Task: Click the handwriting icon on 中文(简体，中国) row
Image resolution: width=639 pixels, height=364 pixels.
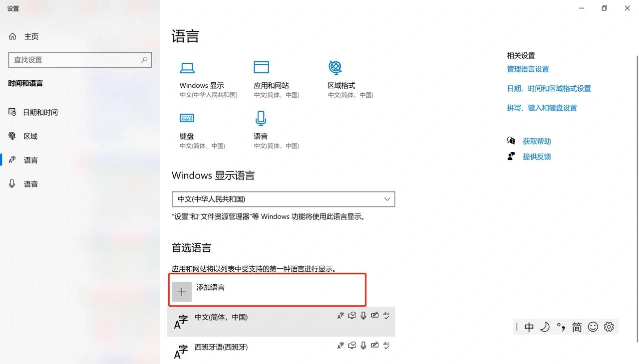Action: [375, 315]
